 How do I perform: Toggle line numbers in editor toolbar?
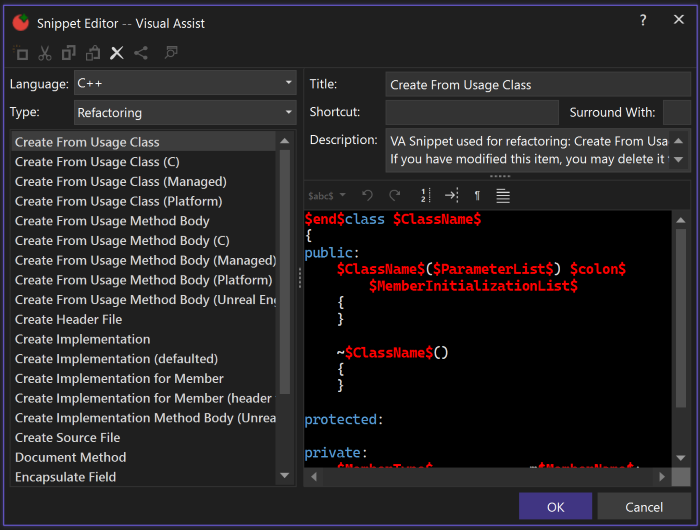(424, 196)
